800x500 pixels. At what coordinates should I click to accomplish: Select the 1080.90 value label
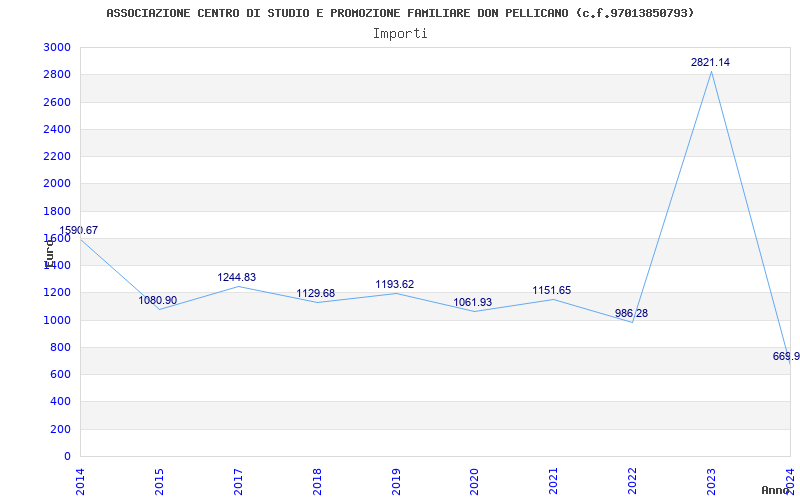pos(158,300)
